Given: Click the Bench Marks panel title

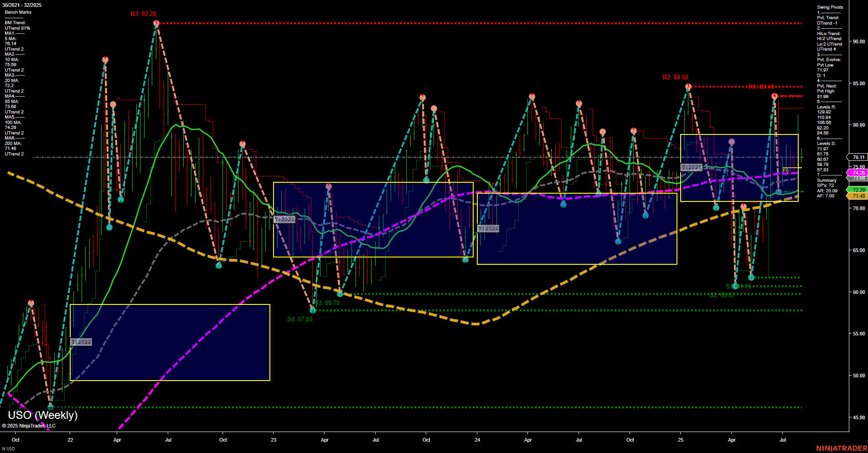Looking at the screenshot, I should point(17,12).
